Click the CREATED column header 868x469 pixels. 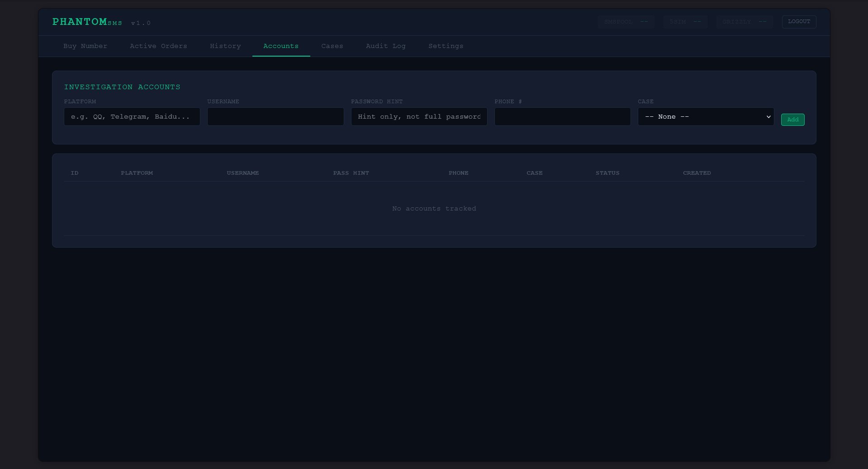[x=697, y=173]
